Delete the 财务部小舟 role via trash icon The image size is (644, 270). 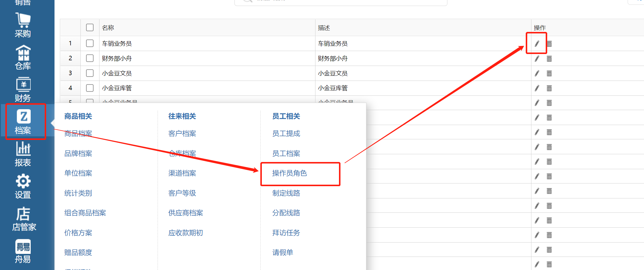click(x=549, y=59)
